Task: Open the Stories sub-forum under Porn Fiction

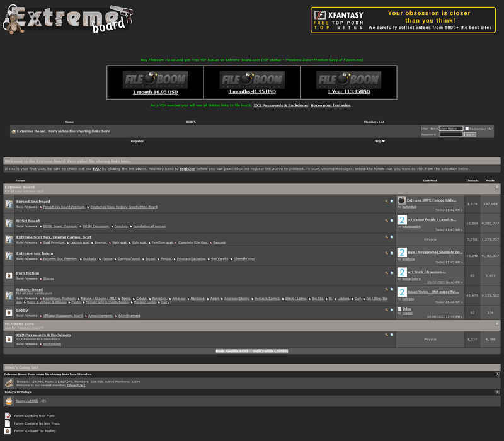Action: coord(49,278)
